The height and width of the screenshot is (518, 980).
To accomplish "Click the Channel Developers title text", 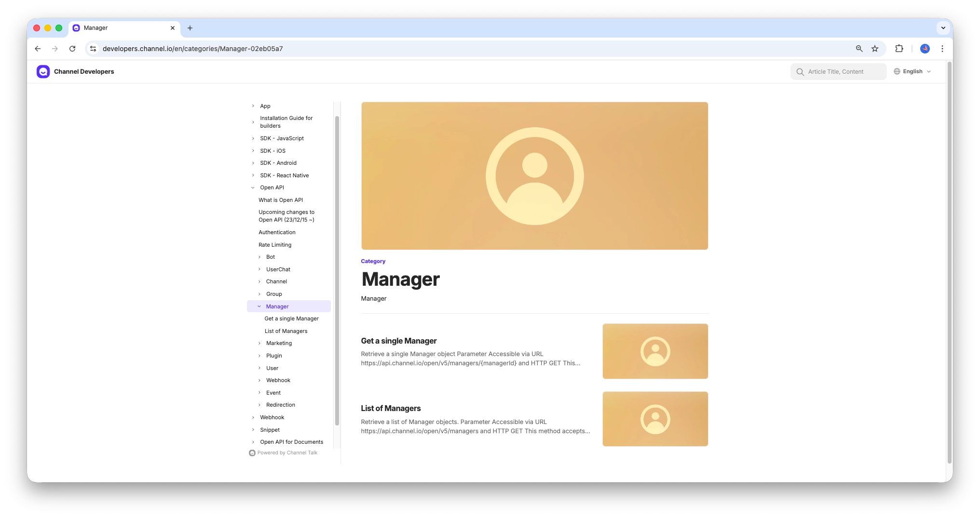I will pyautogui.click(x=84, y=71).
